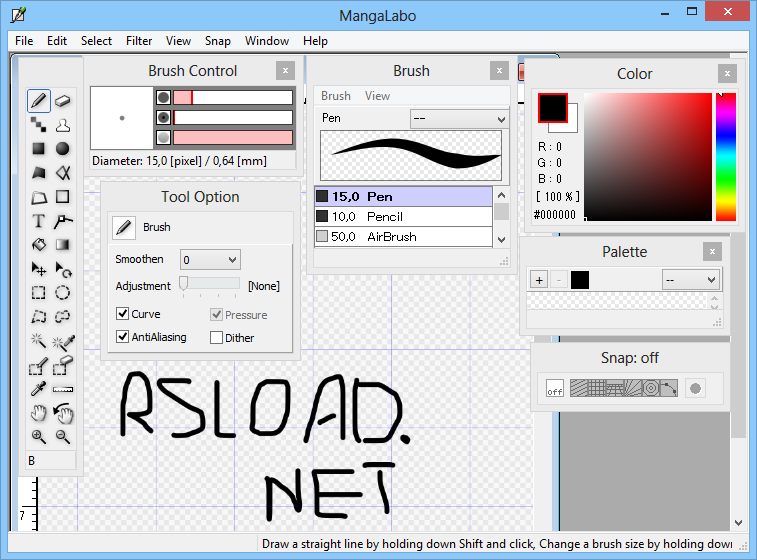Enable grid snap mode

pos(597,388)
